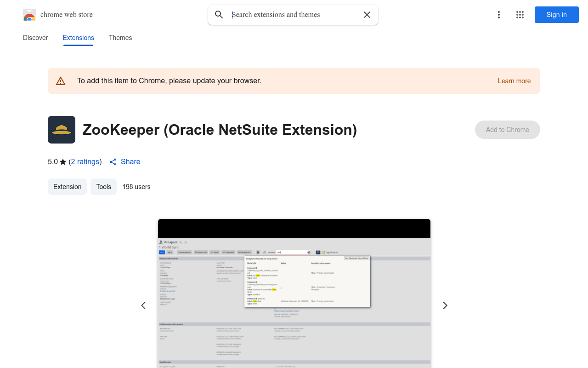Click the Chrome Web Store logo
Image resolution: width=588 pixels, height=368 pixels.
pyautogui.click(x=29, y=15)
